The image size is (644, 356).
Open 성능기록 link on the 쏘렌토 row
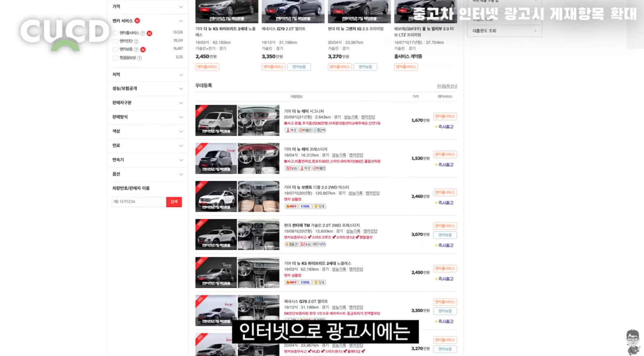coord(355,193)
